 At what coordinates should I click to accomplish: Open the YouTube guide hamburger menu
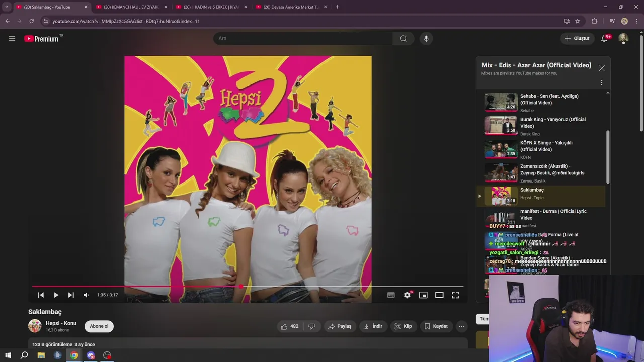[12, 38]
